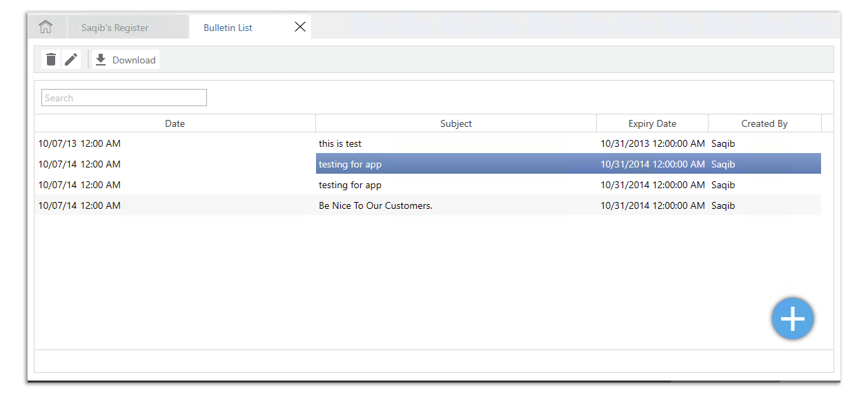868x395 pixels.
Task: Click the date in the 'Be Nice To Our Customers.' row
Action: [x=79, y=205]
